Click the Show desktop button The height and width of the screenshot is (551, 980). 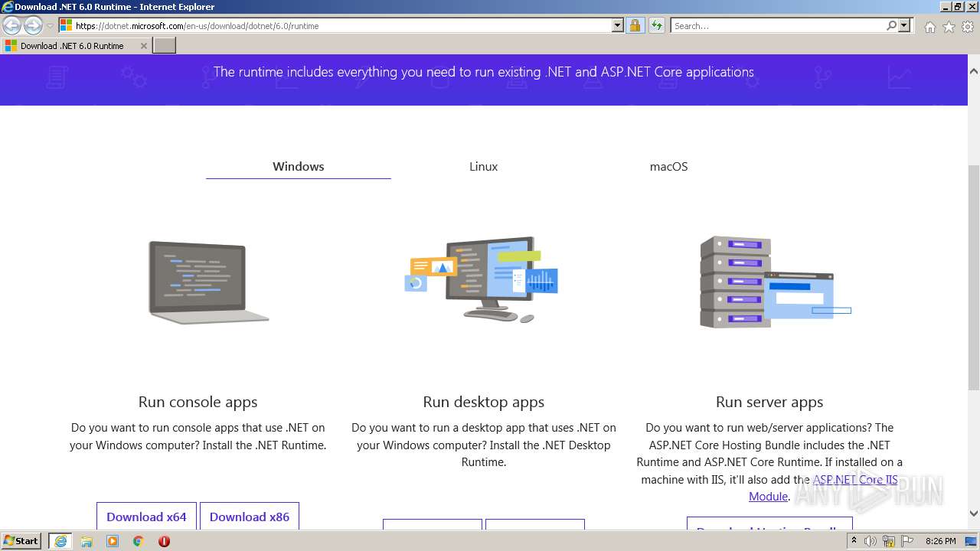pos(972,541)
